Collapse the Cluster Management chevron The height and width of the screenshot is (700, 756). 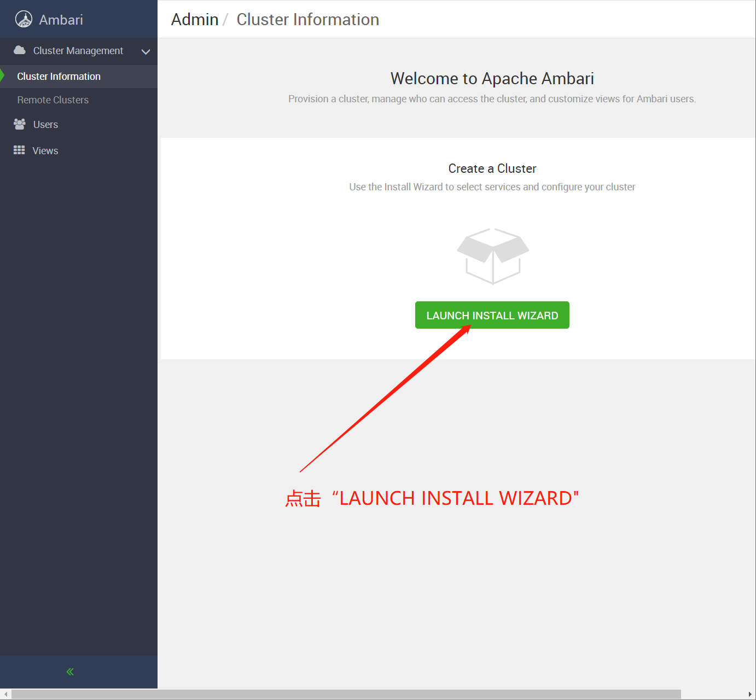[x=146, y=51]
